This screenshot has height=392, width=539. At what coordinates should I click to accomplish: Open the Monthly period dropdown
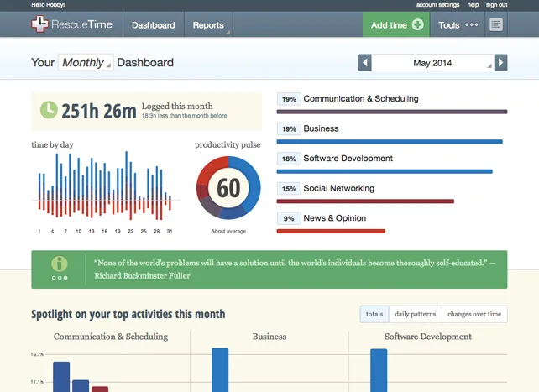[x=86, y=62]
